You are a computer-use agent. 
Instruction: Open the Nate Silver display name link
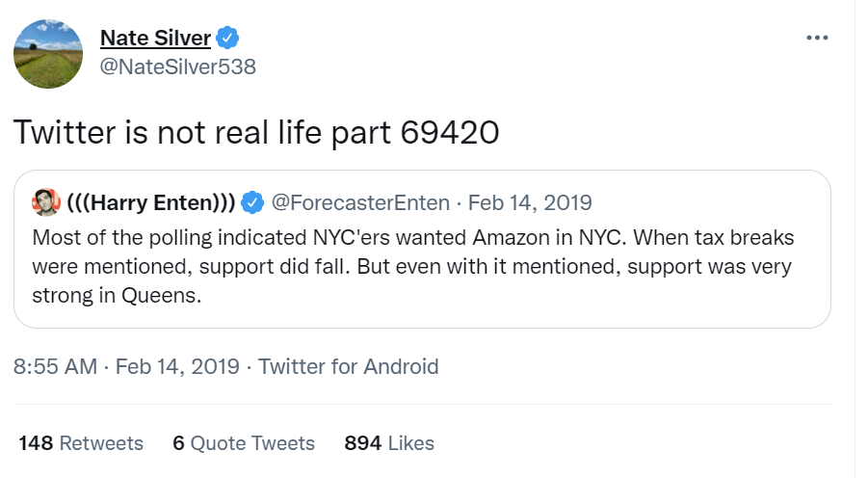tap(155, 39)
